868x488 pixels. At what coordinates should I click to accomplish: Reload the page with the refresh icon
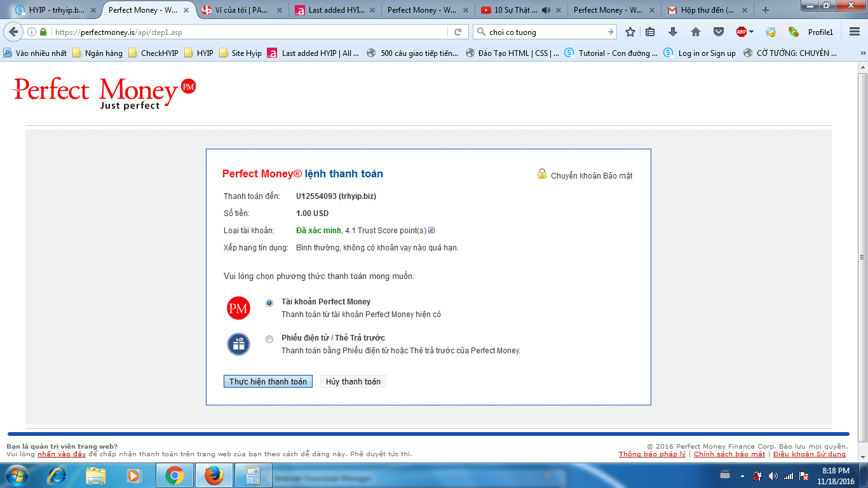[458, 32]
